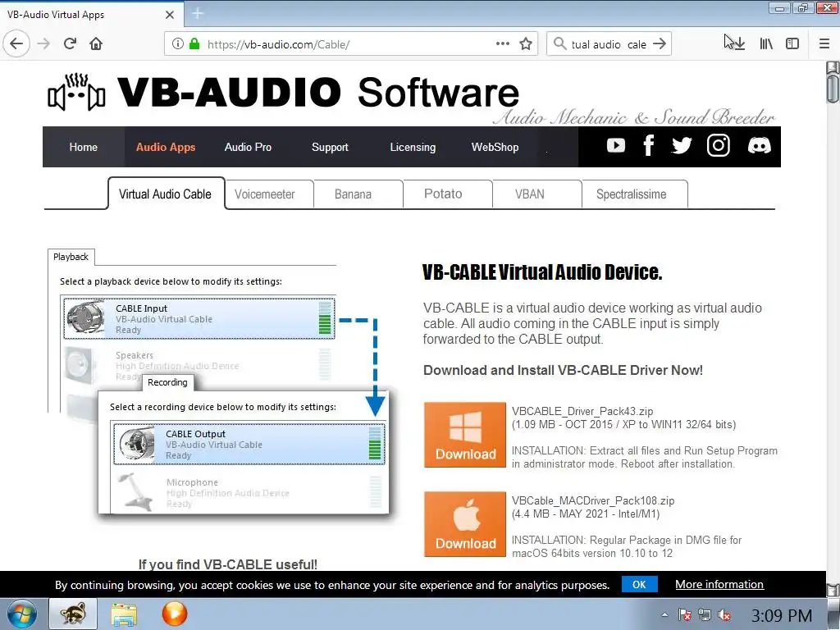
Task: Open page actions three-dot menu
Action: [x=503, y=44]
